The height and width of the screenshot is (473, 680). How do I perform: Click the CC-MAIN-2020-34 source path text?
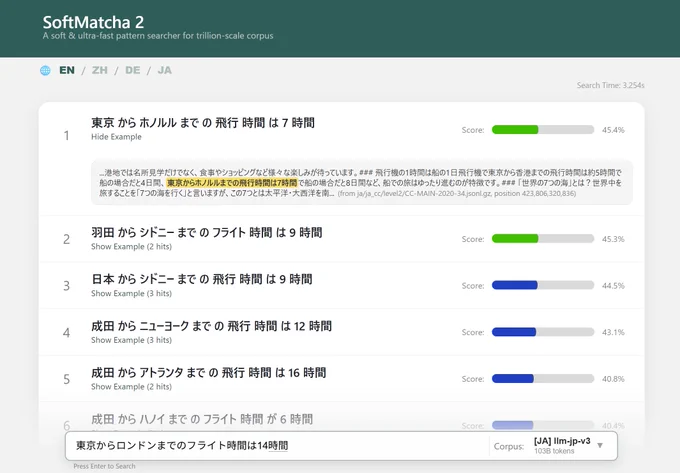457,193
